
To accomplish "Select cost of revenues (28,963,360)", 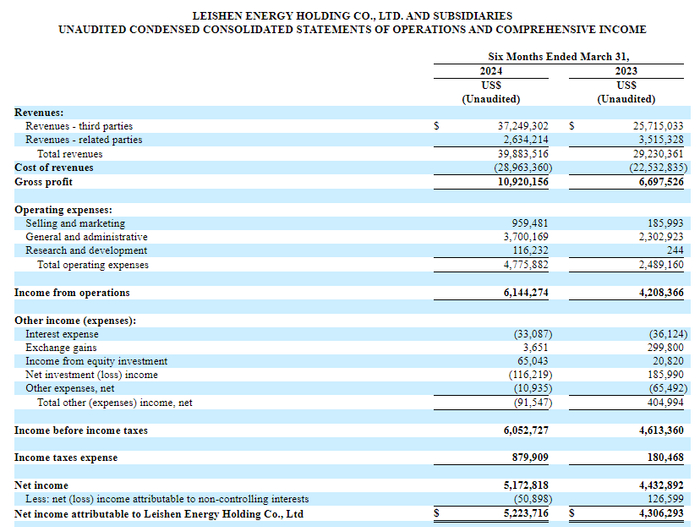I will (x=523, y=167).
